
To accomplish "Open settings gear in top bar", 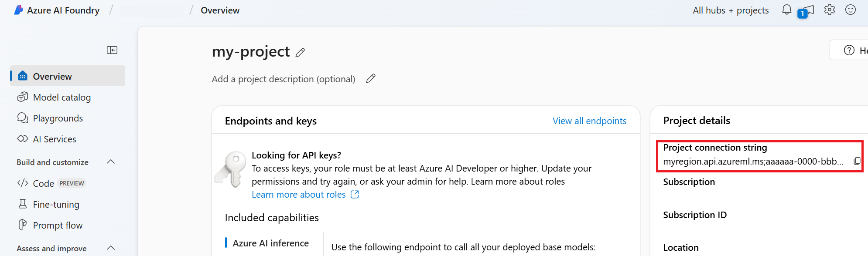I will (x=829, y=10).
